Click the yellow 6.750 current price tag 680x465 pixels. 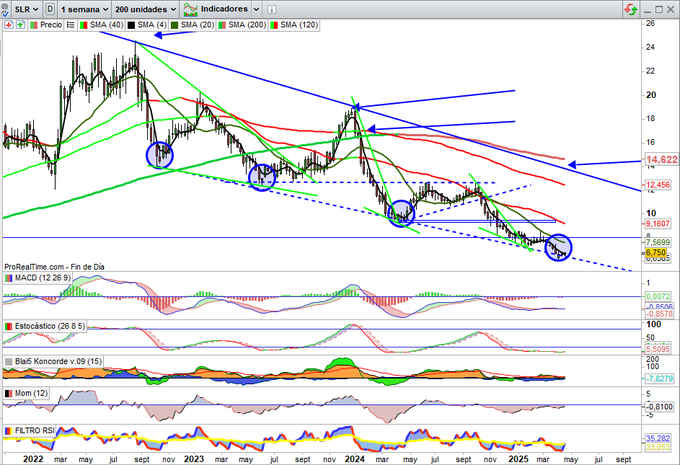point(656,252)
